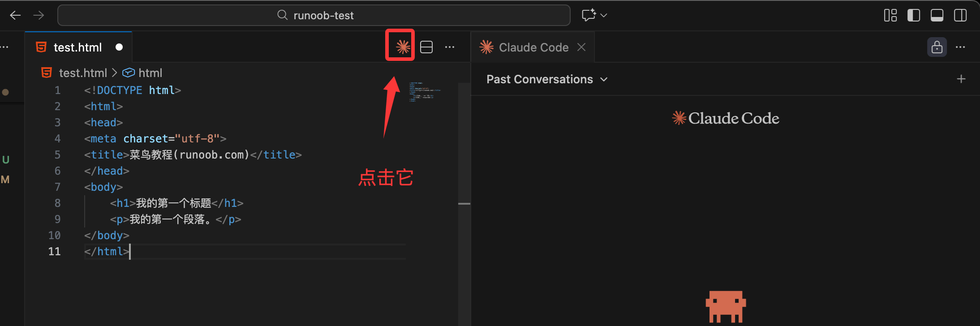Toggle the bottom panel visibility
980x326 pixels.
[x=937, y=15]
